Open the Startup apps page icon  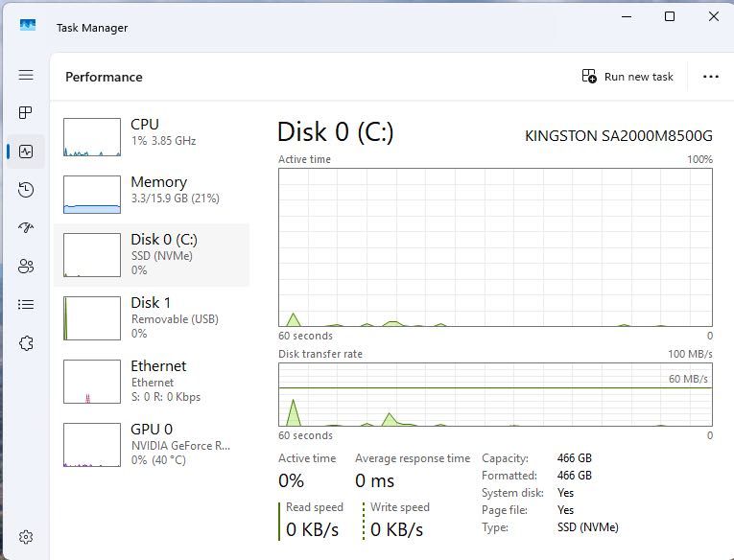coord(26,228)
